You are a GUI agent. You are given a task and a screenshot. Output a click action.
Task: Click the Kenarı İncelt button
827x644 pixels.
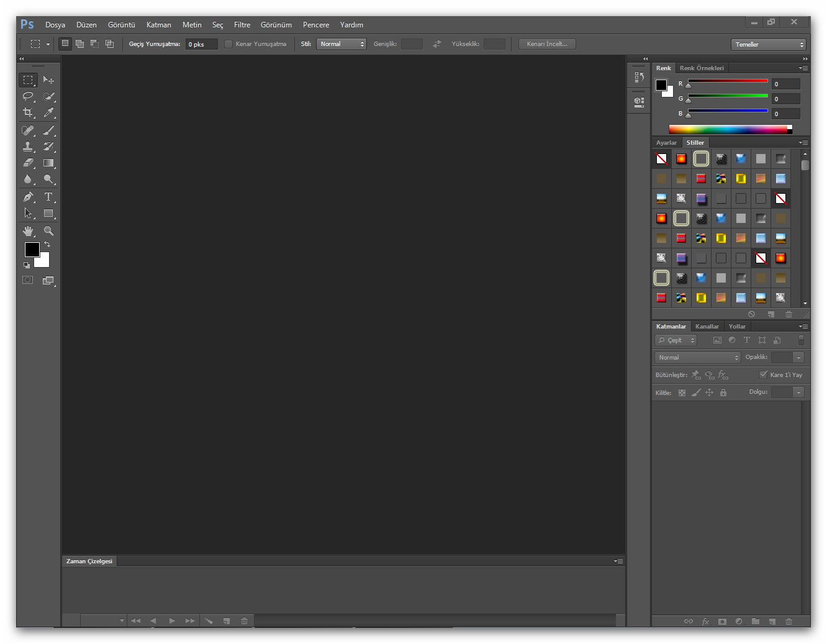[x=547, y=44]
